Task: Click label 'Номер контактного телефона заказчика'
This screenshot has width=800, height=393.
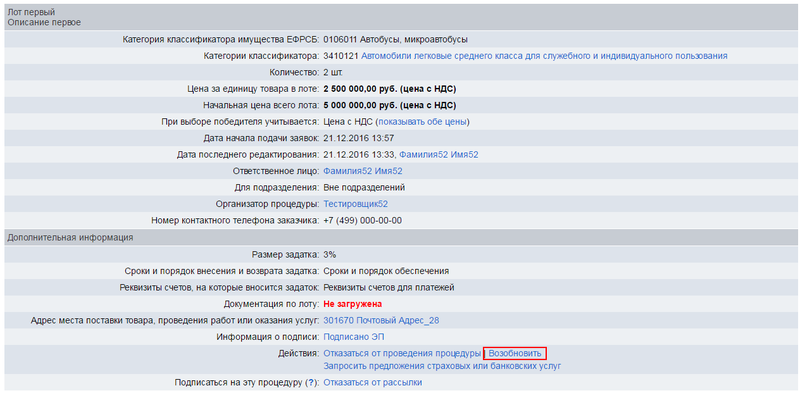Action: click(236, 220)
